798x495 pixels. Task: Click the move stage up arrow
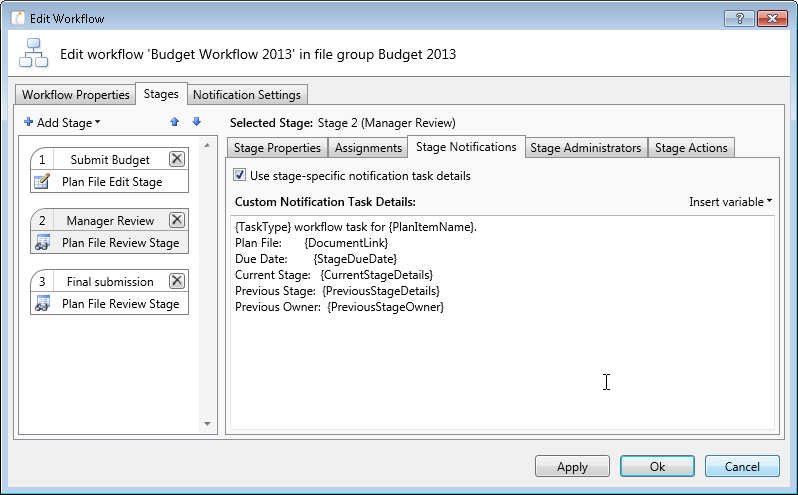[174, 122]
